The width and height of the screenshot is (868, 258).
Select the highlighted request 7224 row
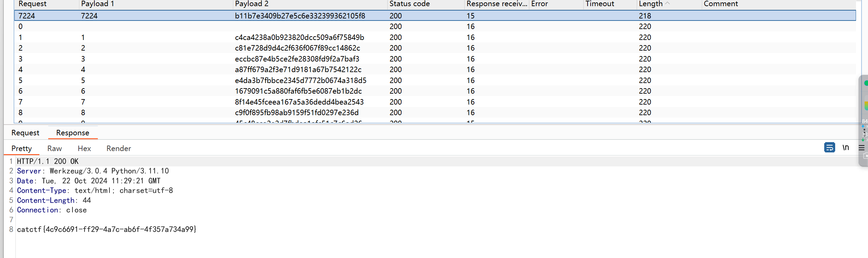click(x=435, y=16)
